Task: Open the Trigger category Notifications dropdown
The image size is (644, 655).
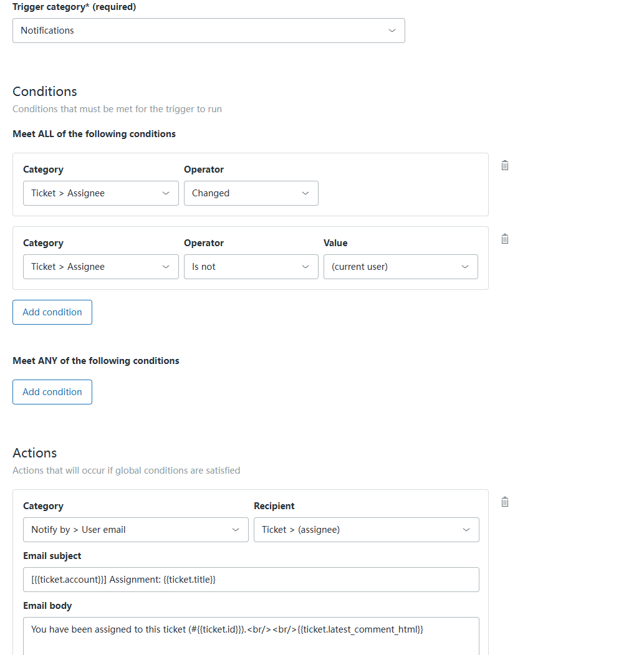Action: tap(208, 31)
